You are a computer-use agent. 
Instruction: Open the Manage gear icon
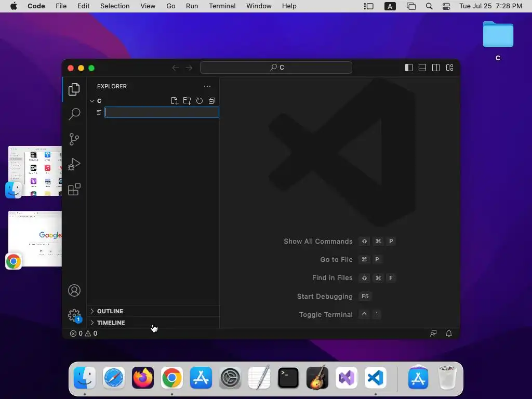pos(74,315)
